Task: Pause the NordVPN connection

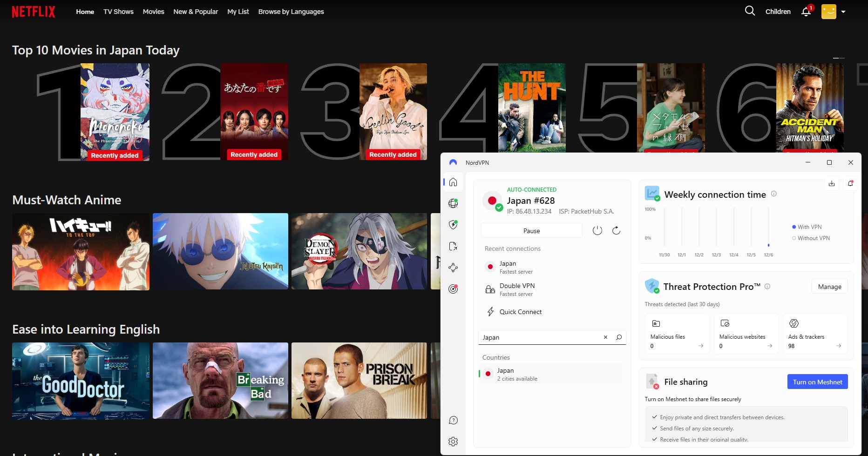Action: (532, 231)
